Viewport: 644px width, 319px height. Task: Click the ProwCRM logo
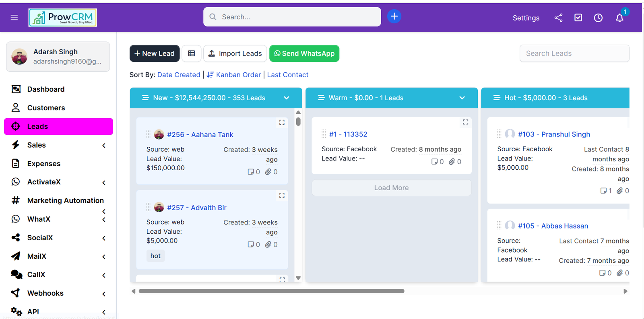63,18
